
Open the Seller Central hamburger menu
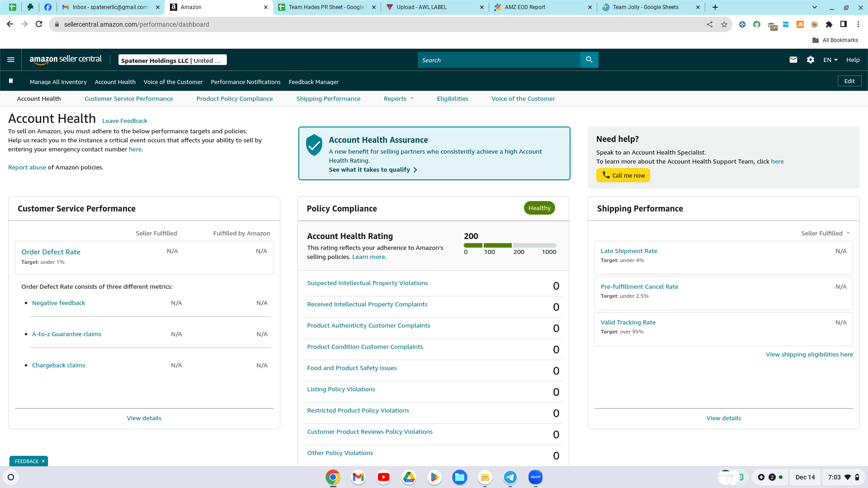coord(11,60)
